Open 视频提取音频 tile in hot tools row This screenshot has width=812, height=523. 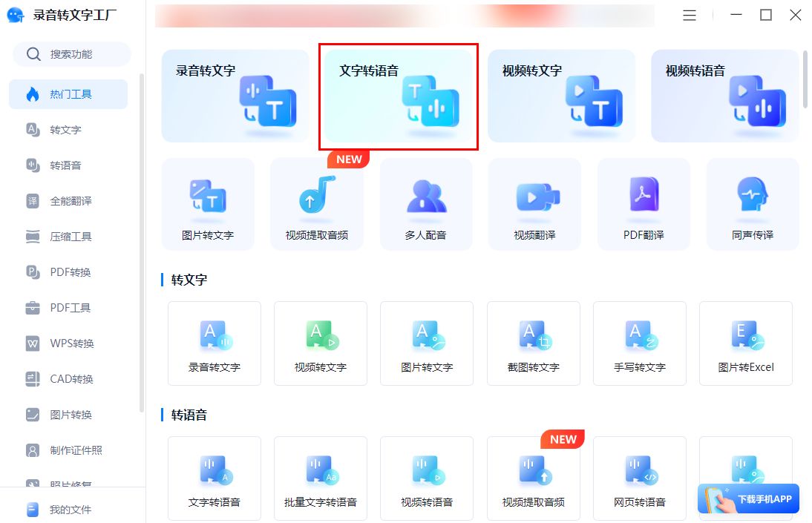[x=317, y=205]
